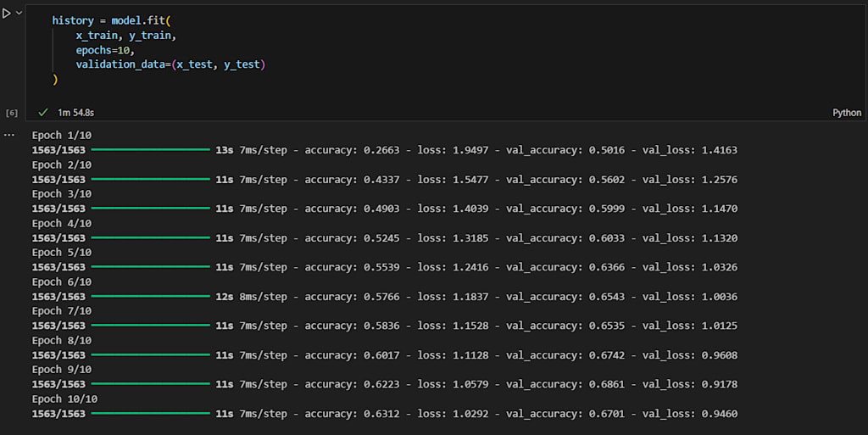Click the closing parenthesis code line
The height and width of the screenshot is (435, 868).
pos(55,80)
